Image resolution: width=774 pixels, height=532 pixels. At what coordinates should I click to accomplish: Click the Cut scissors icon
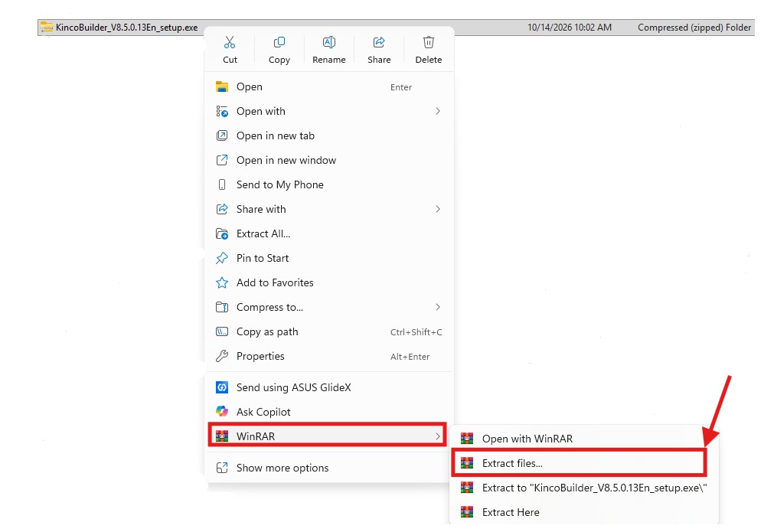[230, 42]
